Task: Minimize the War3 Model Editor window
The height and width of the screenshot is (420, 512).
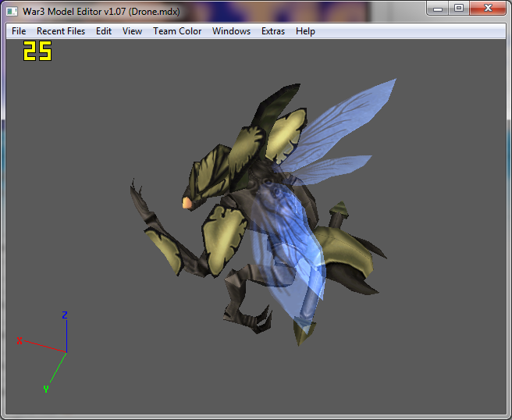Action: click(438, 8)
